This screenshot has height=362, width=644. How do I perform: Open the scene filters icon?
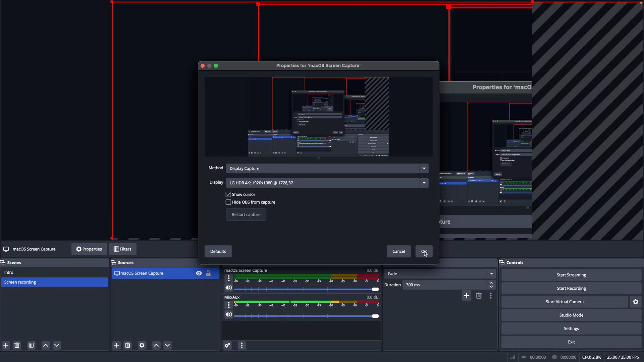click(31, 346)
